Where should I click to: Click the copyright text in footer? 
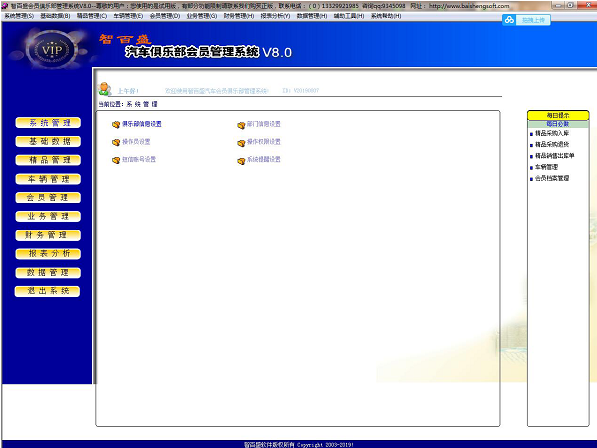[298, 444]
